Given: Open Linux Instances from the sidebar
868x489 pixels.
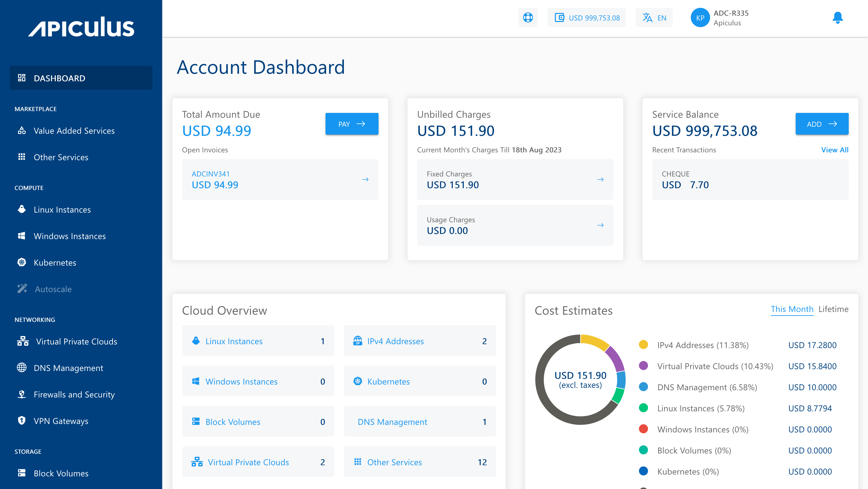Looking at the screenshot, I should (62, 210).
